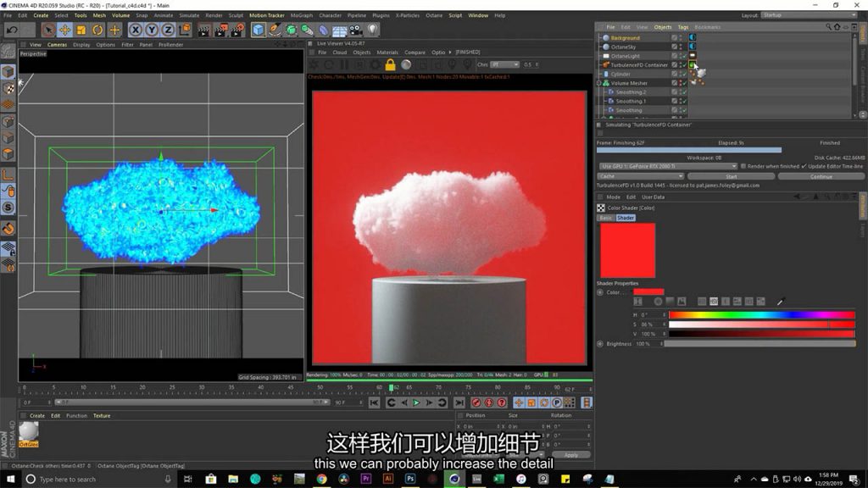Click the OctGlos material thumbnail
Screen dimensions: 868x488
pos(29,431)
